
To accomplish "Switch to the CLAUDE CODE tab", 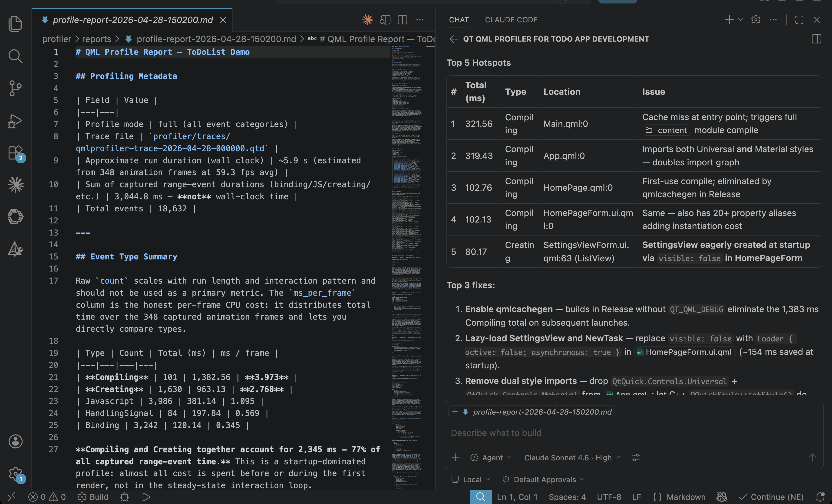I will (x=511, y=20).
